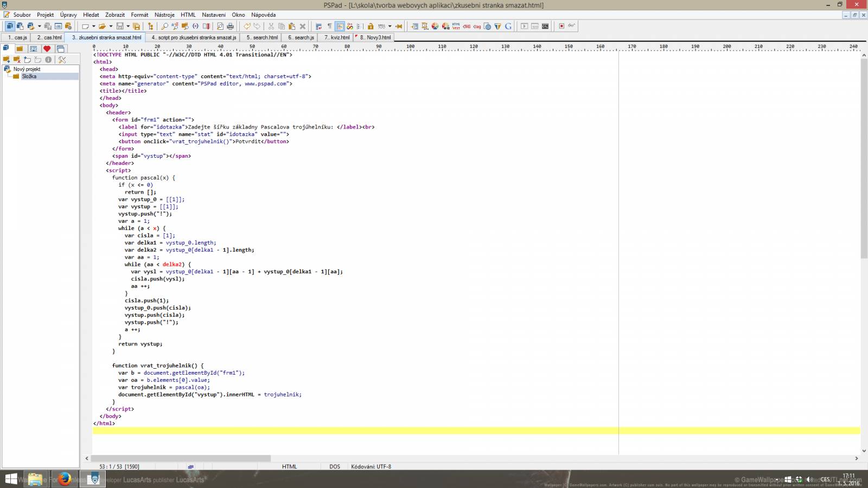Image resolution: width=868 pixels, height=488 pixels.
Task: Open the Úpravy menu
Action: pos(68,15)
